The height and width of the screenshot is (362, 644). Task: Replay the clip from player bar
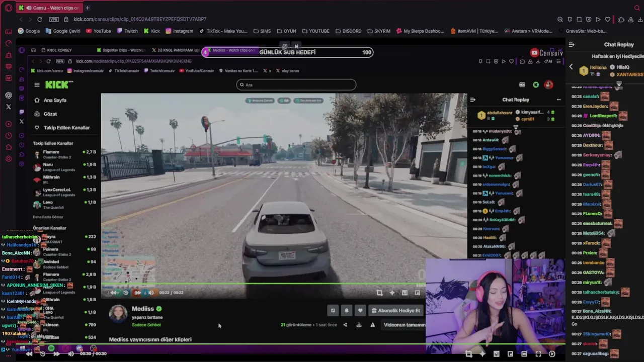[43, 354]
